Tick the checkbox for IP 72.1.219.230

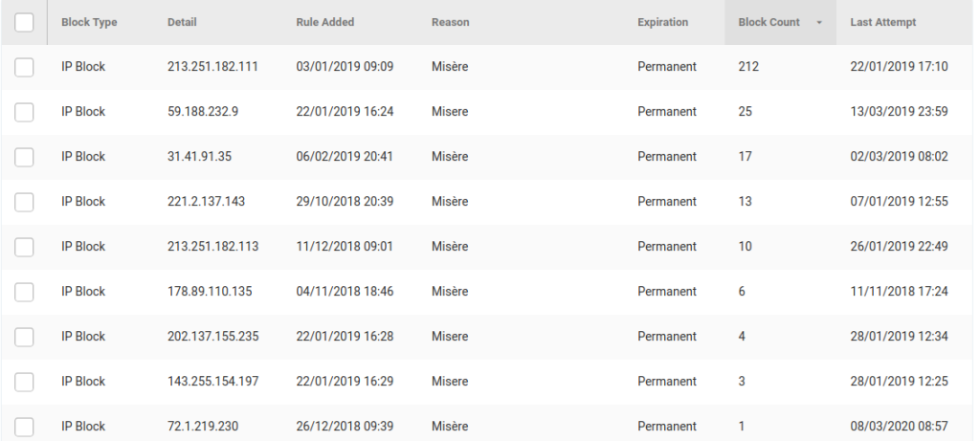pyautogui.click(x=25, y=427)
